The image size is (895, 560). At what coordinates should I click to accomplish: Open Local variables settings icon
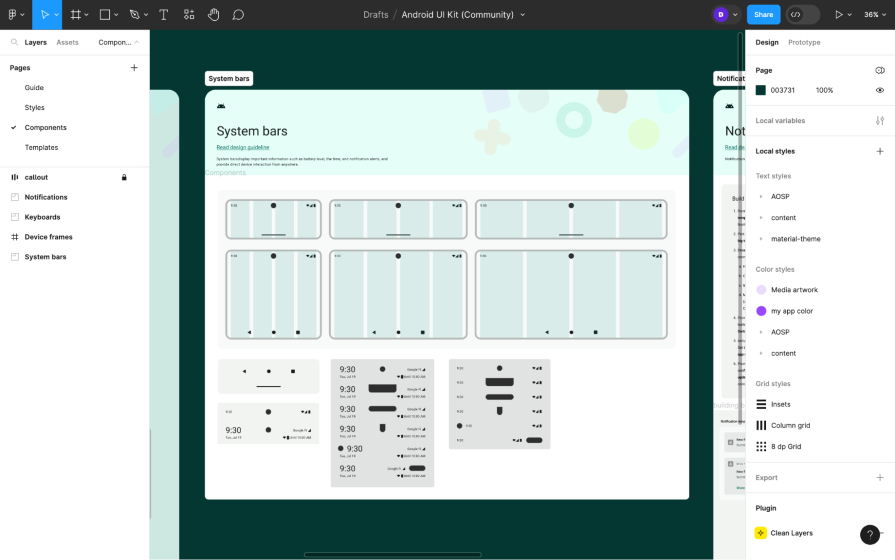click(x=879, y=121)
